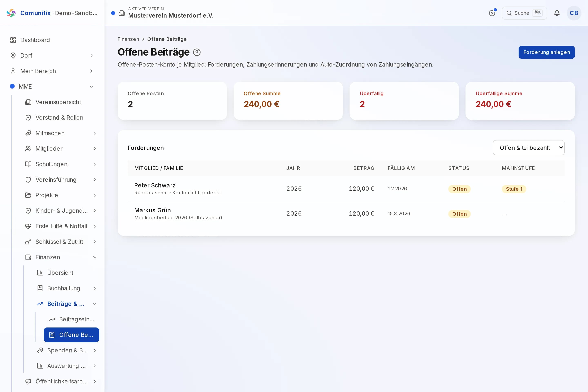The image size is (588, 392).
Task: Click the Projekte folder icon
Action: (28, 195)
